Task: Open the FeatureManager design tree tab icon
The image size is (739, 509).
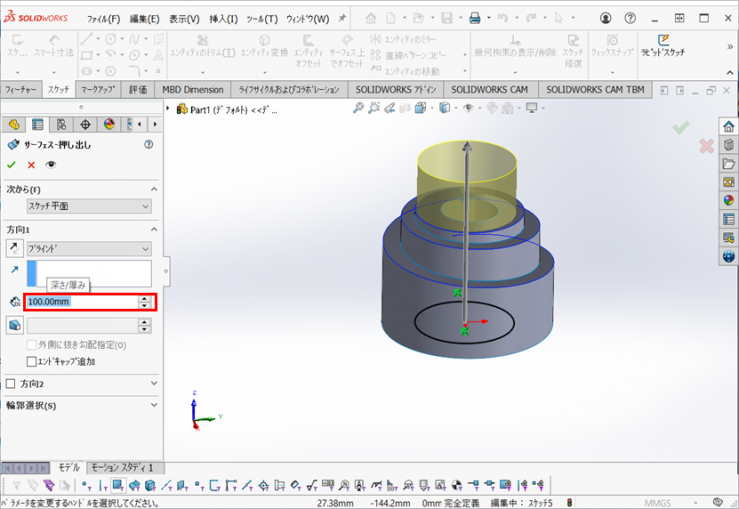Action: pos(14,124)
